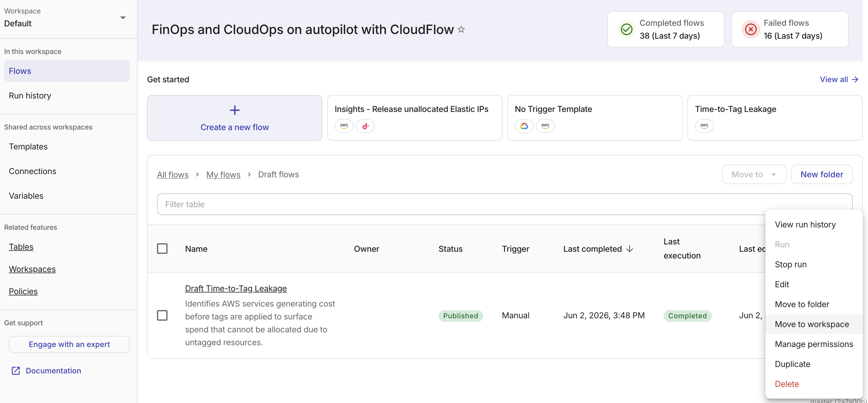868x403 pixels.
Task: Click the Completed flows summary card
Action: [666, 29]
